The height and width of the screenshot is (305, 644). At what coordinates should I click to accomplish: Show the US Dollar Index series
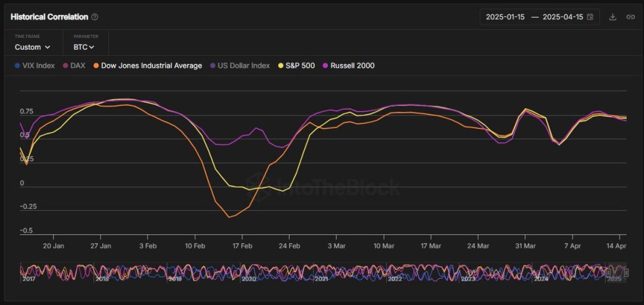(243, 66)
